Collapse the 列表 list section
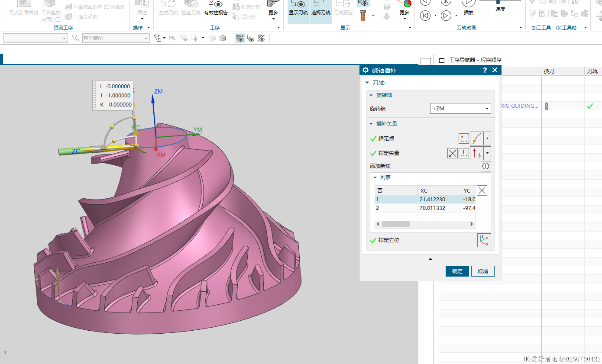602x364 pixels. click(x=375, y=177)
